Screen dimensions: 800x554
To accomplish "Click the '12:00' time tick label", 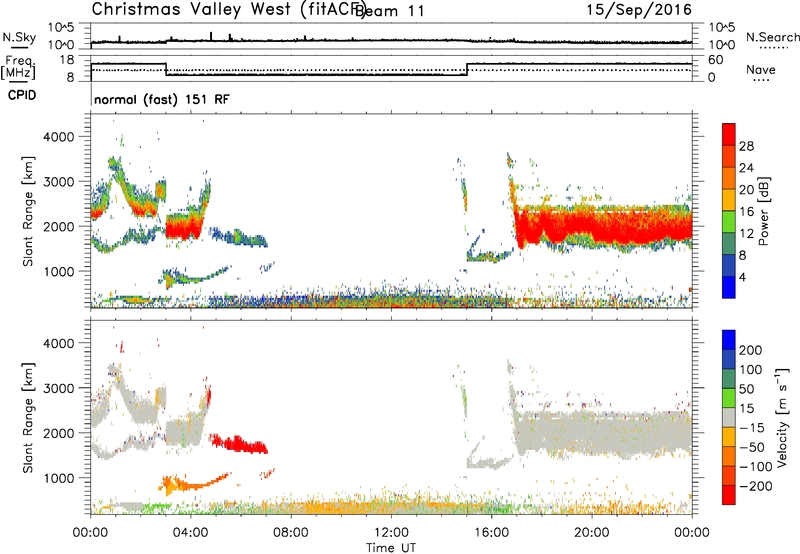I will (x=391, y=533).
